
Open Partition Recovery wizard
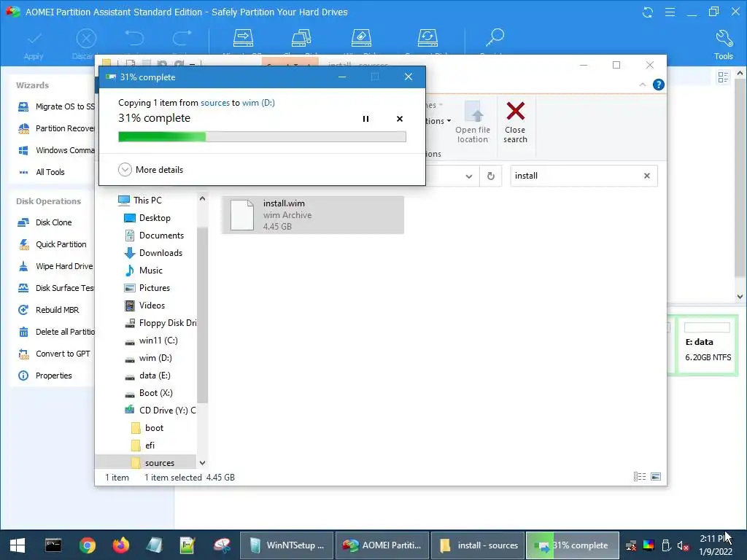pos(56,128)
